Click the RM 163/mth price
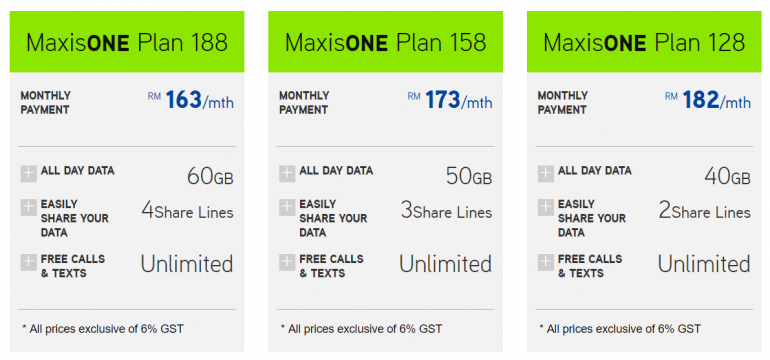770x360 pixels. coord(191,101)
